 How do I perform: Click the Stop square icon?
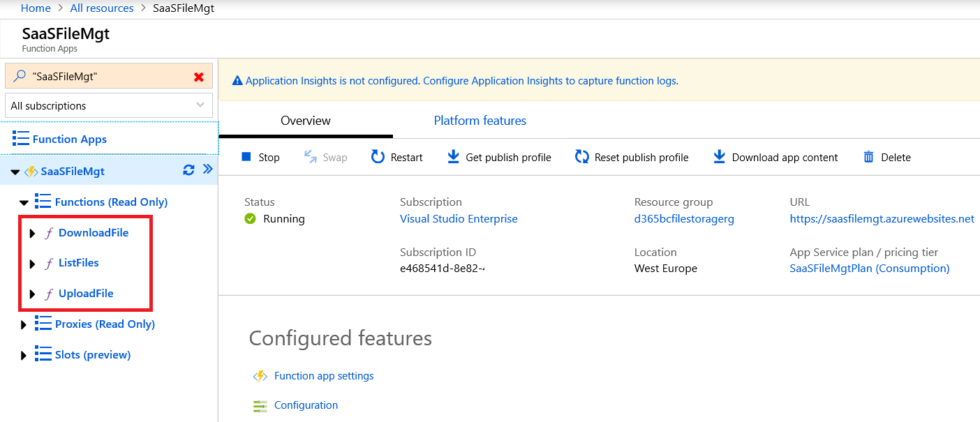pos(246,157)
